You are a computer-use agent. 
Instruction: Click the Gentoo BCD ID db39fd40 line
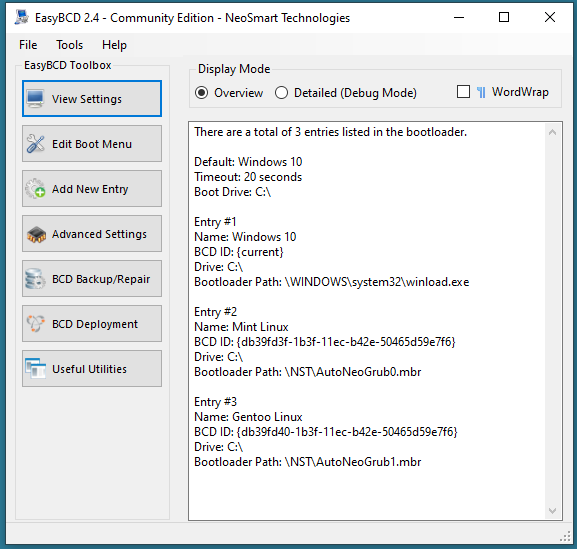pos(326,432)
